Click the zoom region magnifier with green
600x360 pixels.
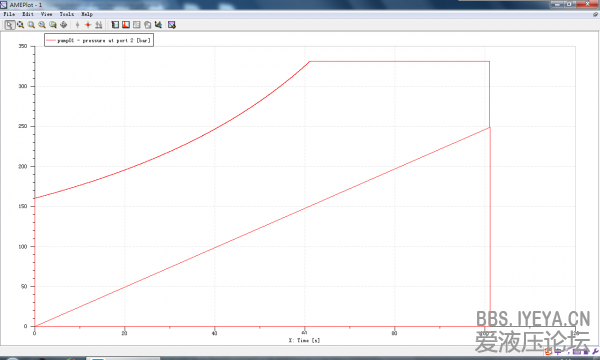(53, 25)
